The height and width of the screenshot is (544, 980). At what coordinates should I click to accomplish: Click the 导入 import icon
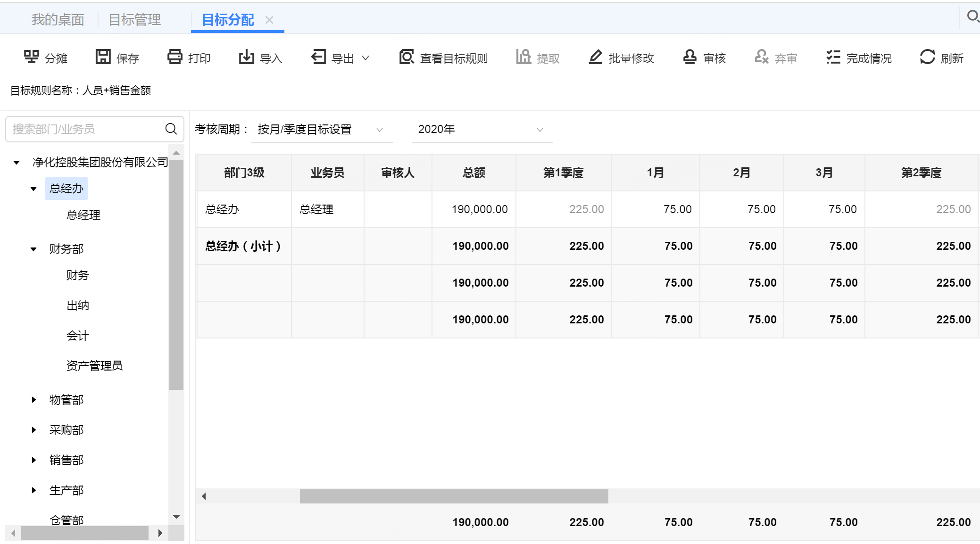tap(246, 57)
